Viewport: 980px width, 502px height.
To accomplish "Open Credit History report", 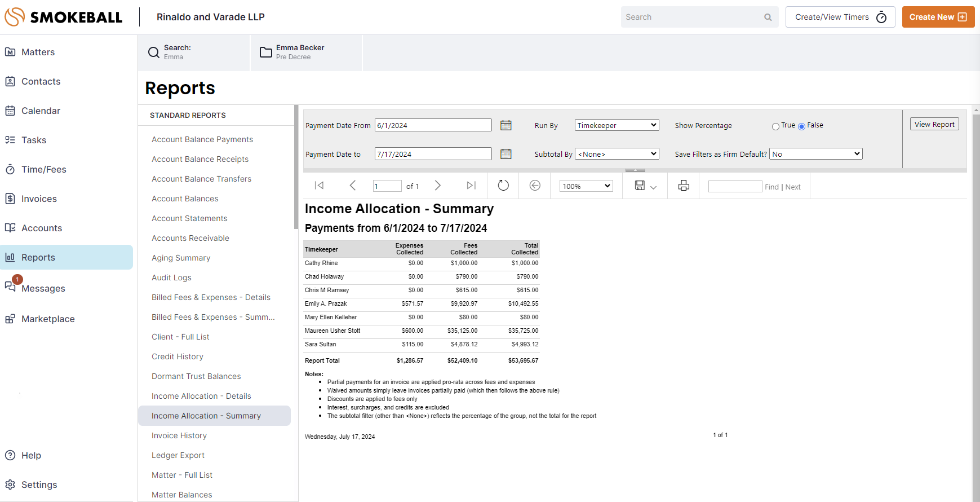I will 178,356.
